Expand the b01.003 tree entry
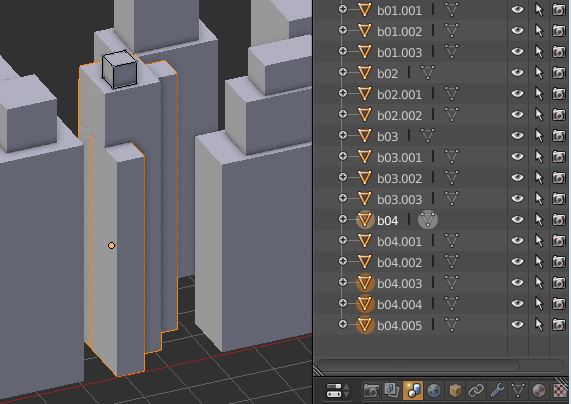The height and width of the screenshot is (404, 571). pos(343,51)
